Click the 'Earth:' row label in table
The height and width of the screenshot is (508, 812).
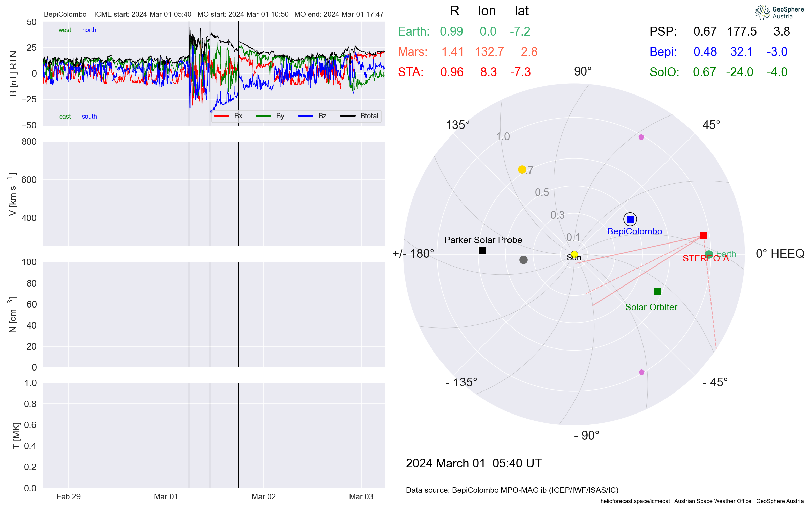(413, 31)
